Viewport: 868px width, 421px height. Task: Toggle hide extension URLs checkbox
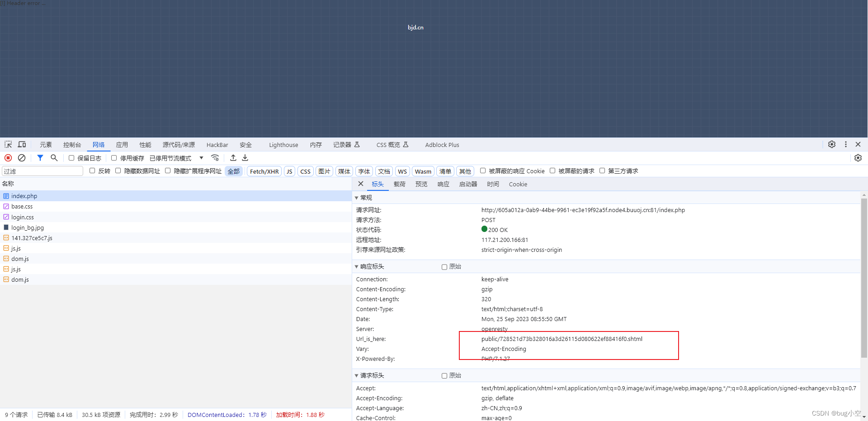tap(168, 170)
